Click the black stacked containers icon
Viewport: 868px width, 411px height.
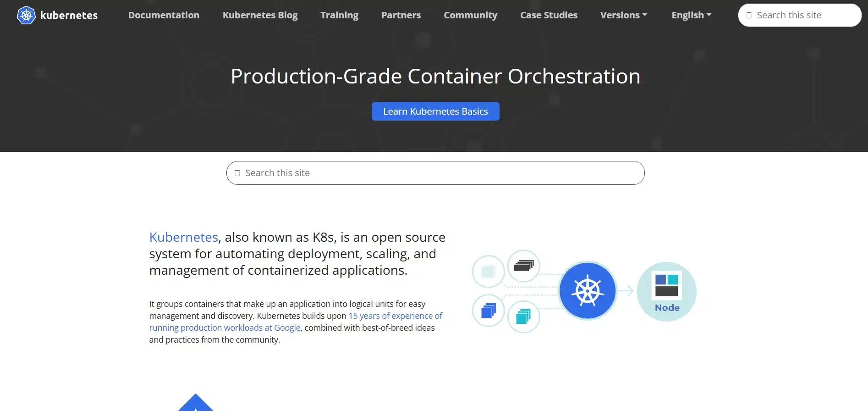tap(524, 266)
